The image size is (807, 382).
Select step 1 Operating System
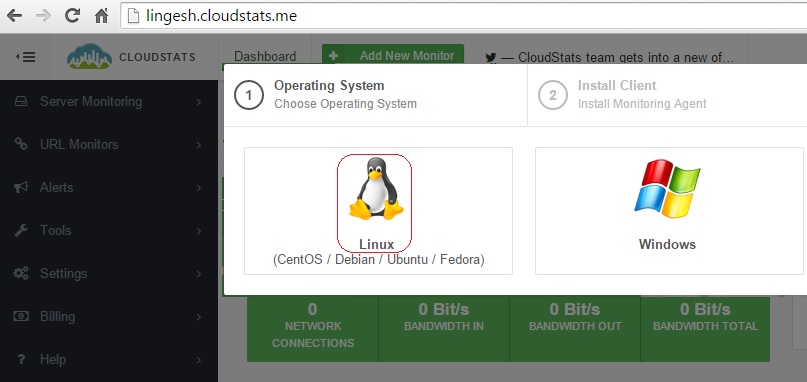[x=376, y=95]
